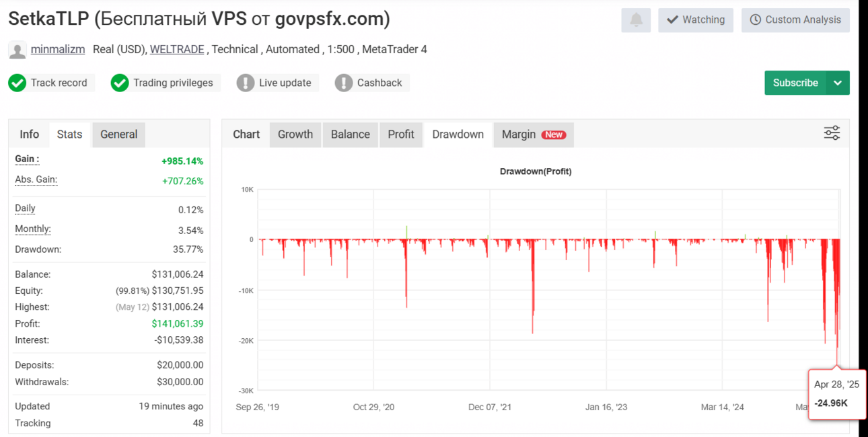Switch to the Profit chart tab

pos(401,134)
